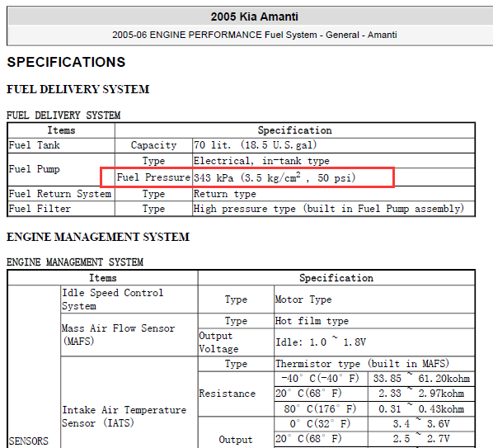Click the 'Hot film type' value
493x448 pixels.
click(x=312, y=321)
